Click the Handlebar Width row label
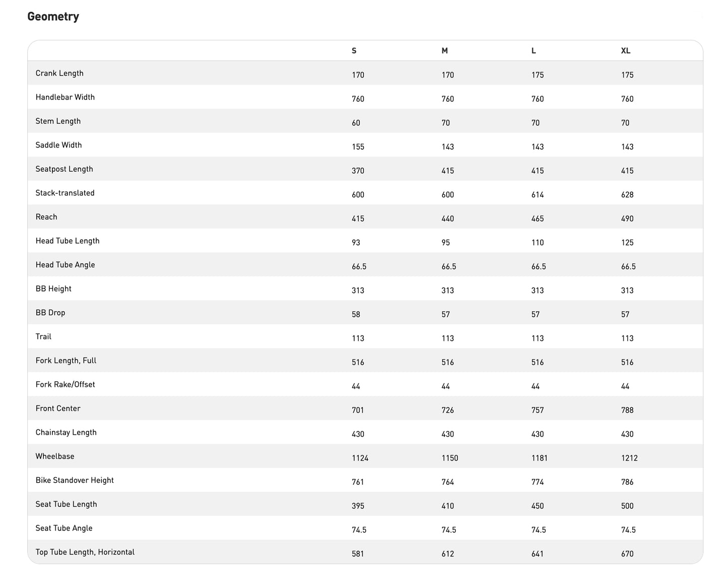Viewport: 728px width, 582px height. [x=65, y=97]
